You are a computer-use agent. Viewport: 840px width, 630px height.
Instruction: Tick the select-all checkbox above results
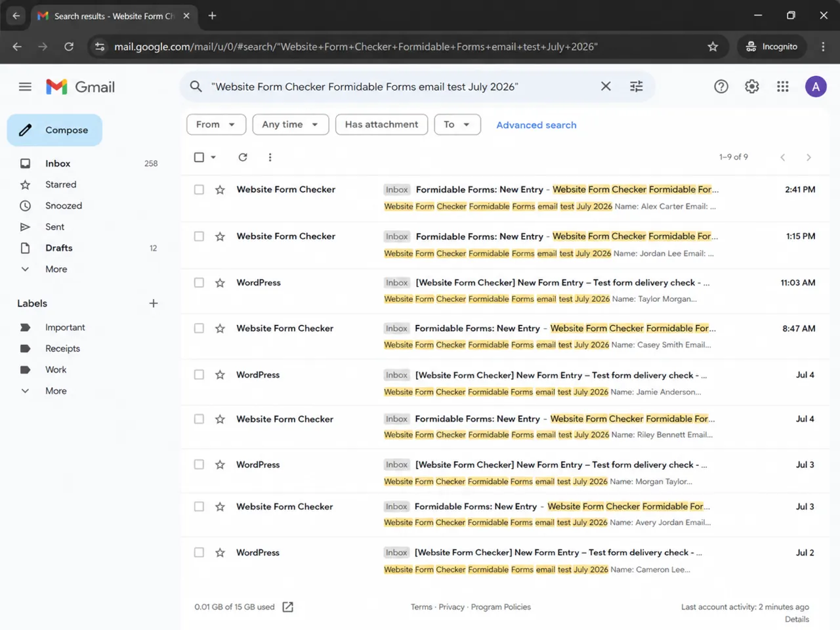point(199,157)
